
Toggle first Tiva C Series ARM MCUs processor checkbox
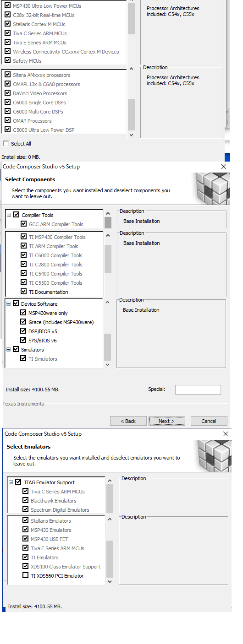pos(7,33)
